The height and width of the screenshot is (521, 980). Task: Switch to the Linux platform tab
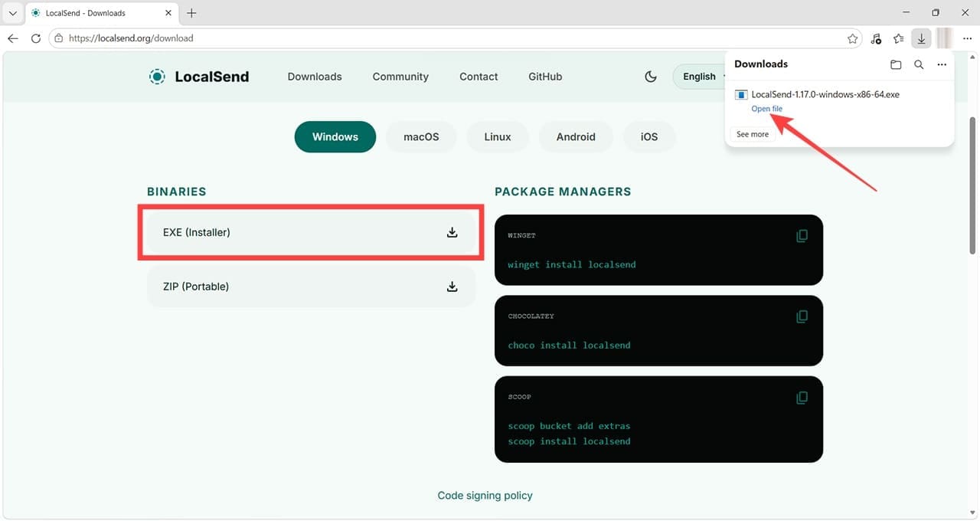pos(498,136)
